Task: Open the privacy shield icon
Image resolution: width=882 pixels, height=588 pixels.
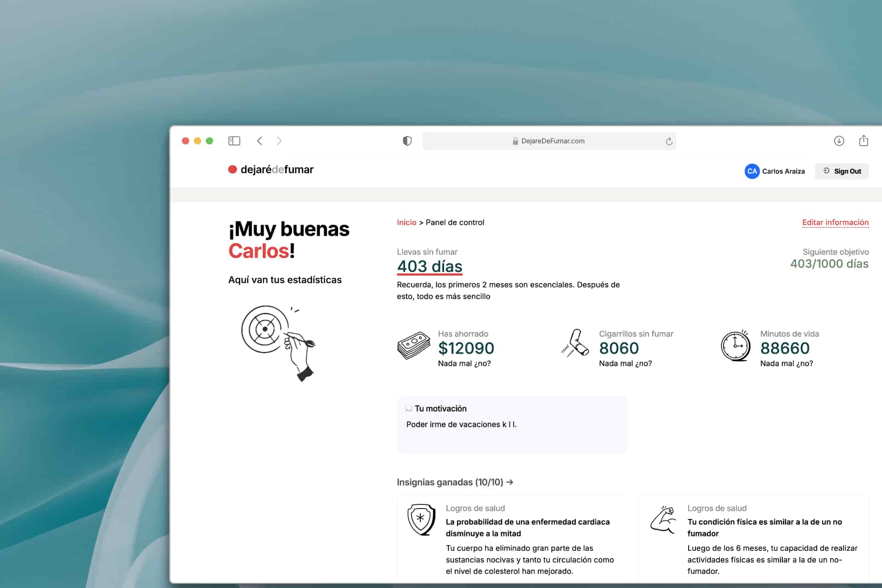Action: point(407,141)
